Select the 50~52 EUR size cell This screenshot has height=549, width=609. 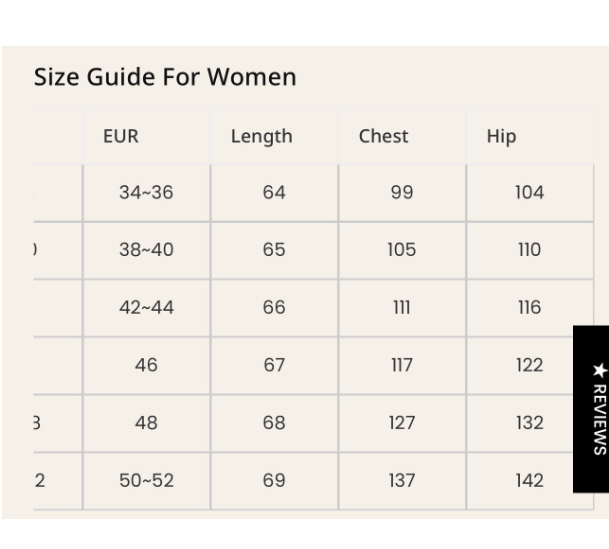click(146, 481)
